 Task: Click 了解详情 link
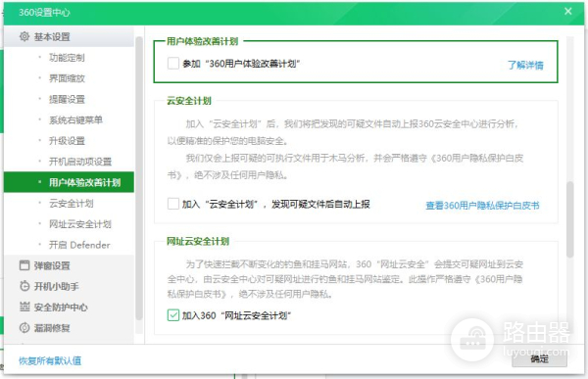(525, 65)
